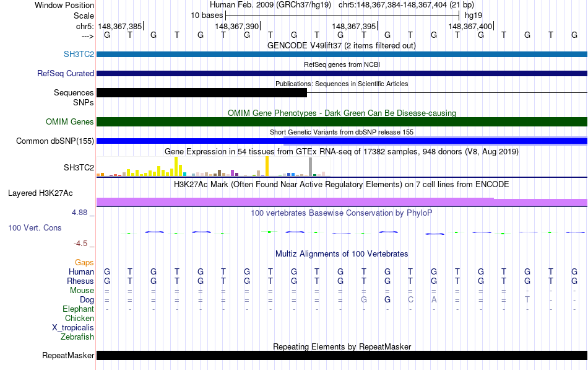Click the Multiz Alignments of 100 Vertebrates title
588x370 pixels.
coord(342,254)
